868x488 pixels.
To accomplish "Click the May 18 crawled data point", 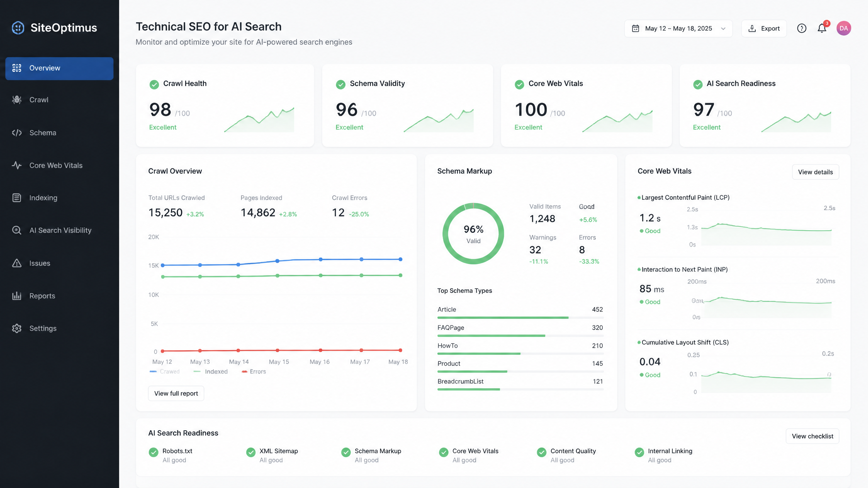I will click(400, 259).
